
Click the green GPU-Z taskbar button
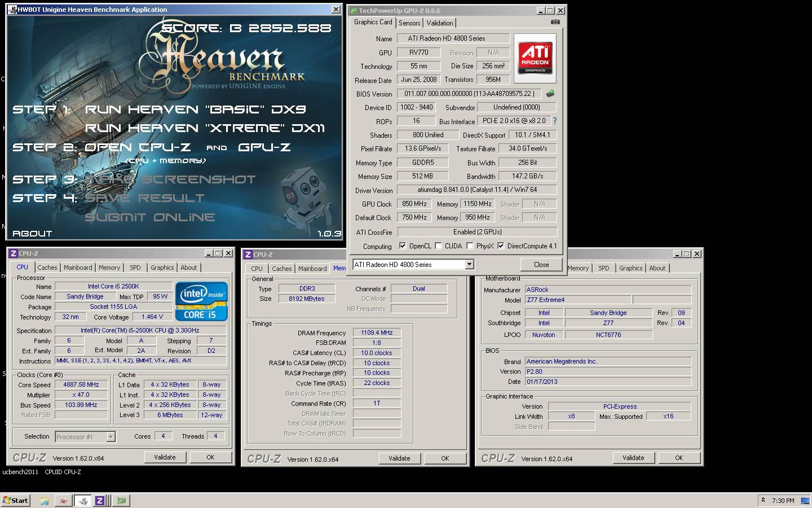121,501
